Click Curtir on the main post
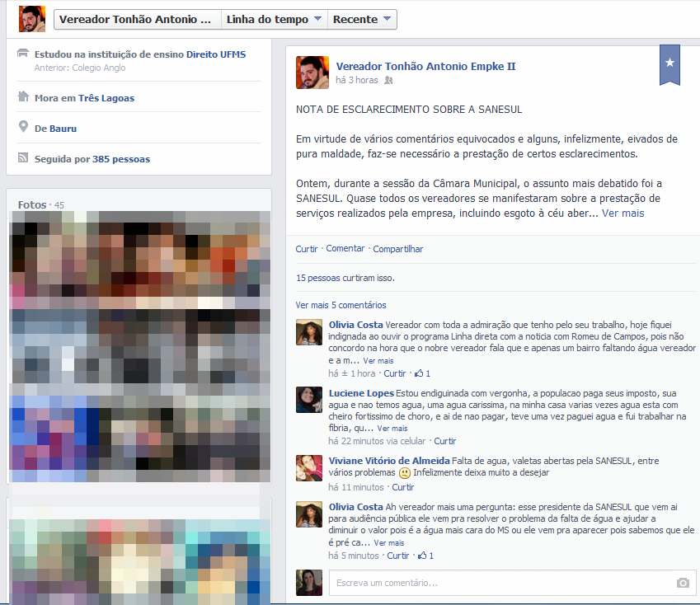Viewport: 700px width, 605px height. click(x=306, y=249)
